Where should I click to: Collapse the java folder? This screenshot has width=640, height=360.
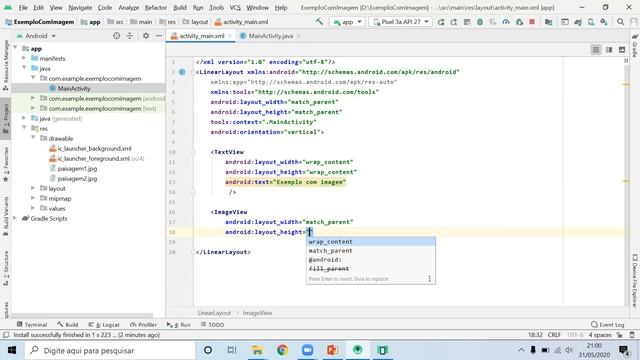24,68
